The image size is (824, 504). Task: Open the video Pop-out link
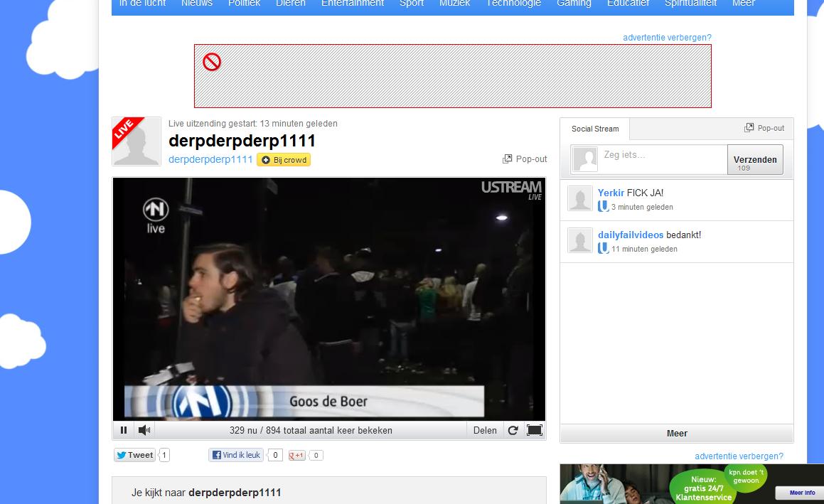[525, 159]
